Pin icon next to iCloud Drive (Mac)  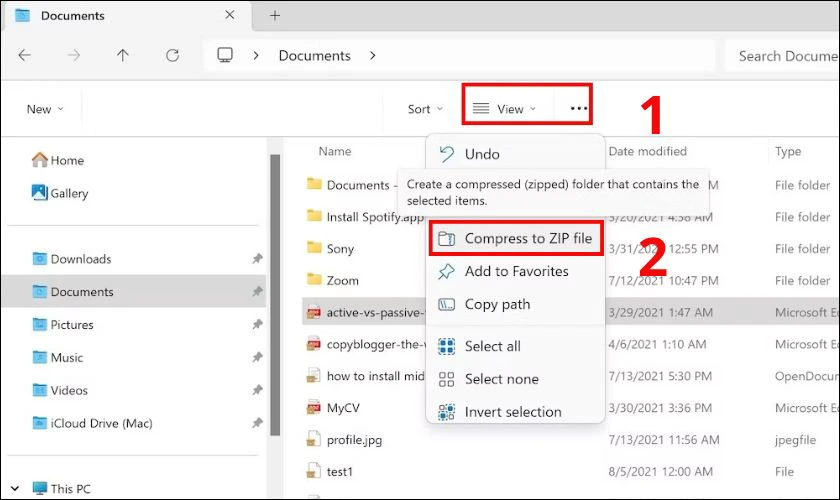point(258,423)
